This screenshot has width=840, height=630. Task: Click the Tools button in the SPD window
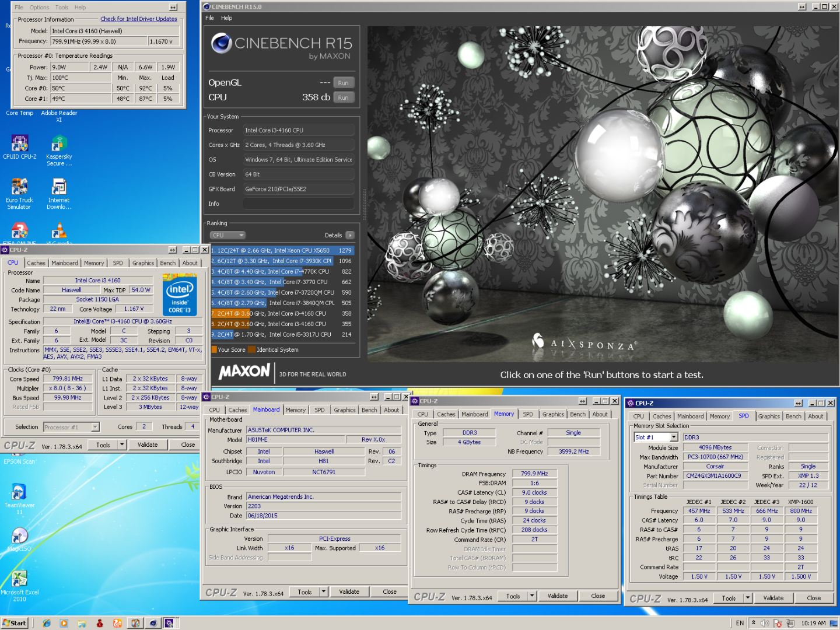pos(729,598)
